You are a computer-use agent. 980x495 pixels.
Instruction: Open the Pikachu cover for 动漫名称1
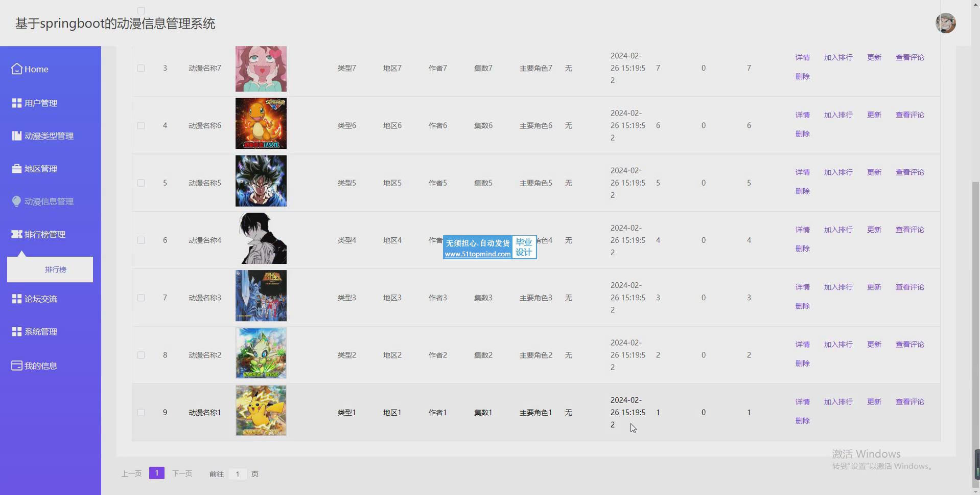[261, 411]
